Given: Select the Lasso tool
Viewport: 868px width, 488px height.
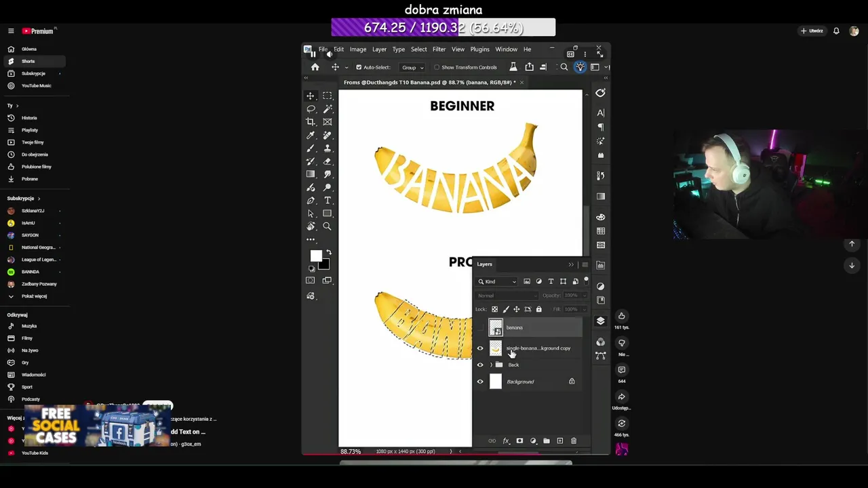Looking at the screenshot, I should click(x=311, y=108).
